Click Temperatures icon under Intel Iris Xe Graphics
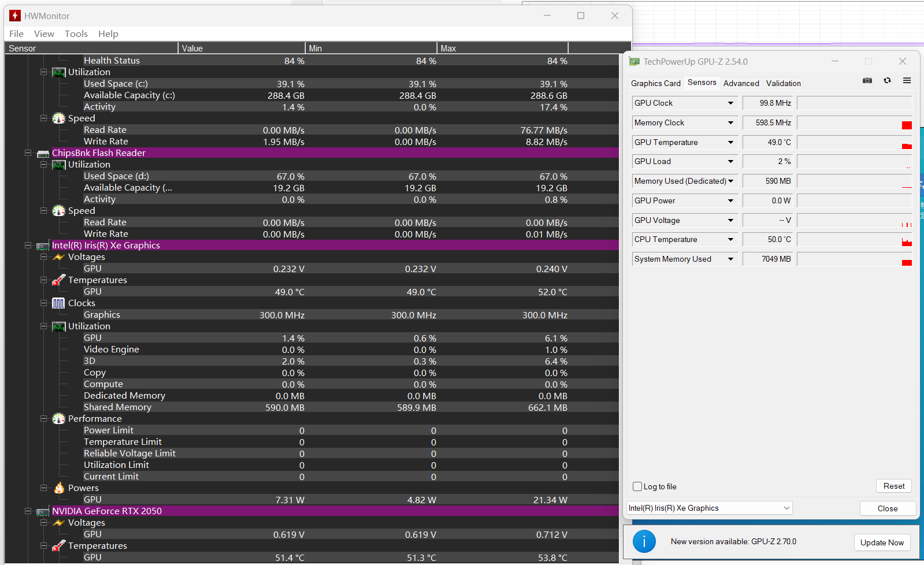Screen dimensions: 924x565 point(58,280)
